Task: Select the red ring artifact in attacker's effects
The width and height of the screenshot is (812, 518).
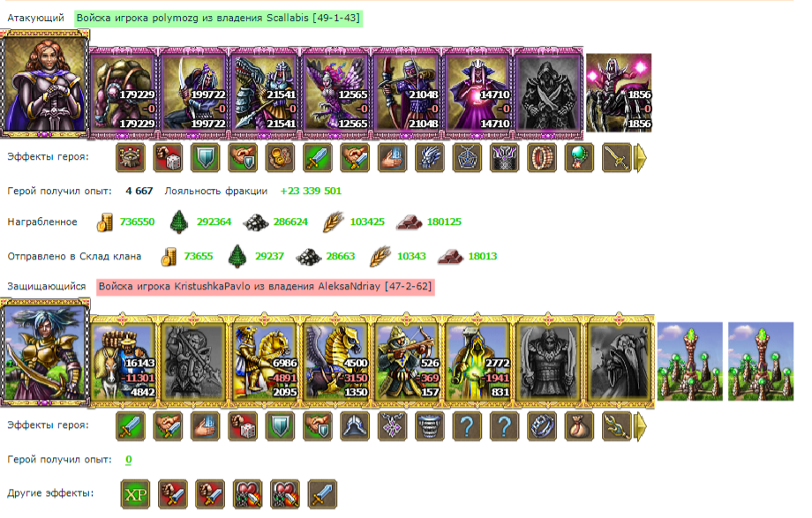Action: point(541,157)
